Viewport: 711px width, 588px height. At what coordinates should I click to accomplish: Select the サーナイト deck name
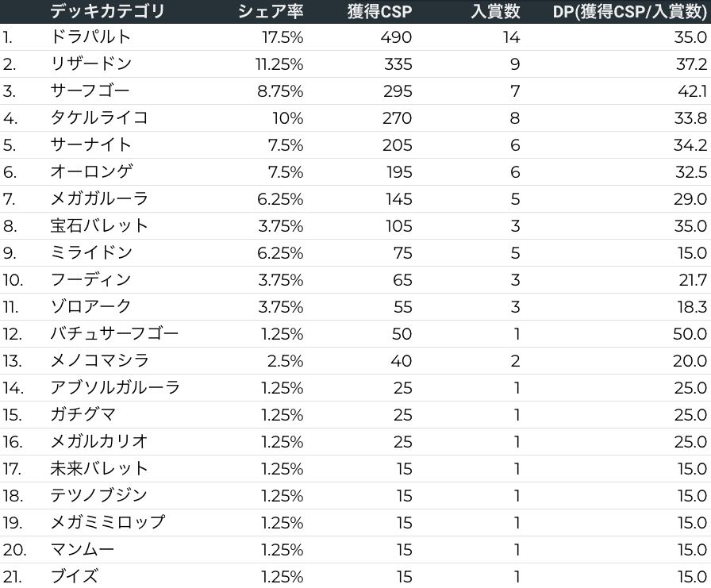90,145
